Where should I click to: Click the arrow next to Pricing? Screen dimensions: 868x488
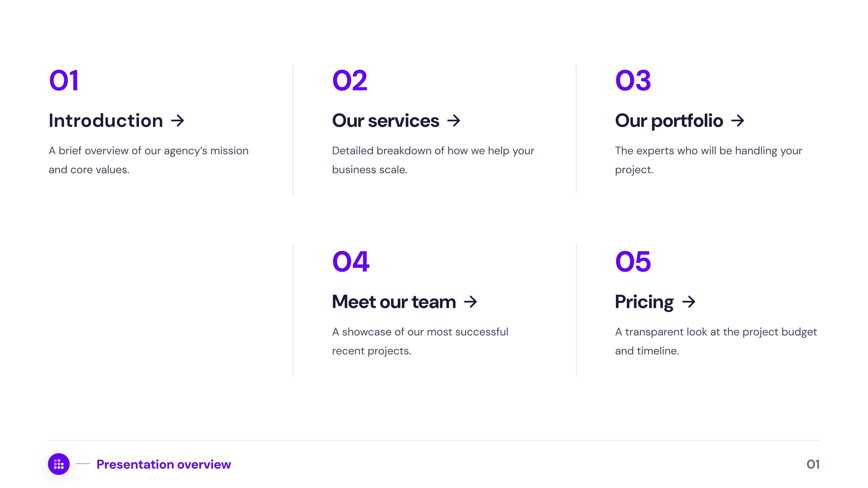point(689,302)
